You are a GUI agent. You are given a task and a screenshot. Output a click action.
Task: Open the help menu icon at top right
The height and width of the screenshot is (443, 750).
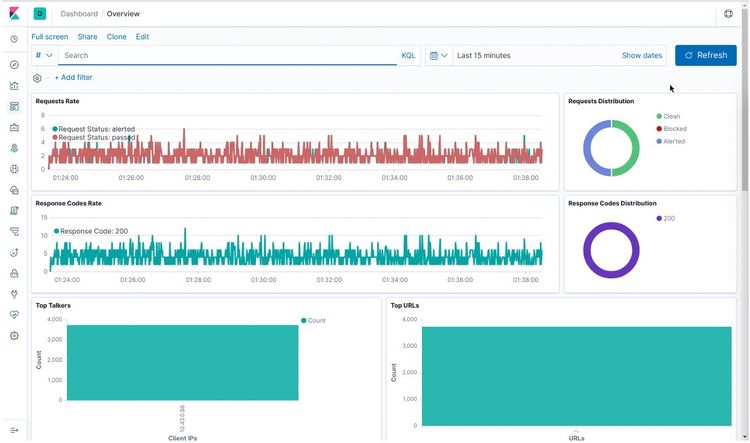point(728,14)
